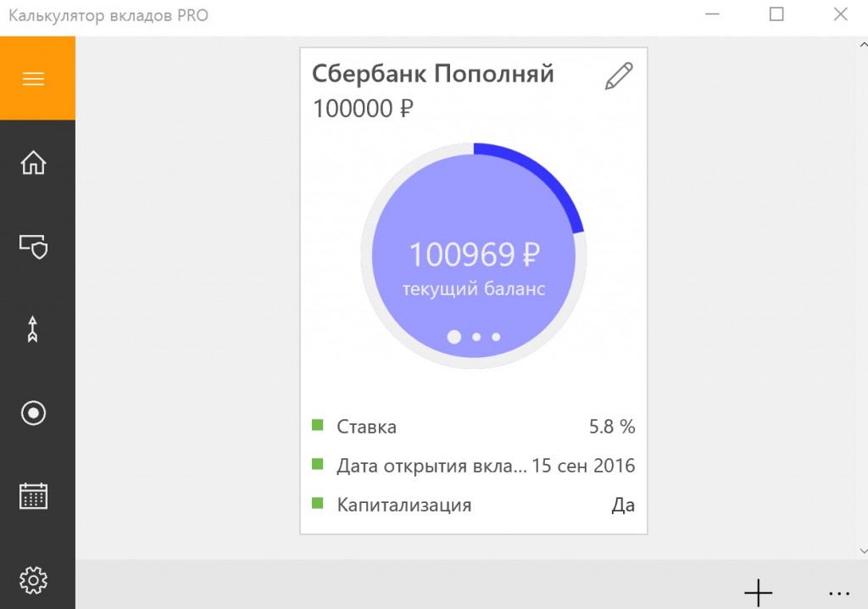Image resolution: width=868 pixels, height=609 pixels.
Task: Open the shield deposits section in sidebar
Action: click(x=34, y=246)
